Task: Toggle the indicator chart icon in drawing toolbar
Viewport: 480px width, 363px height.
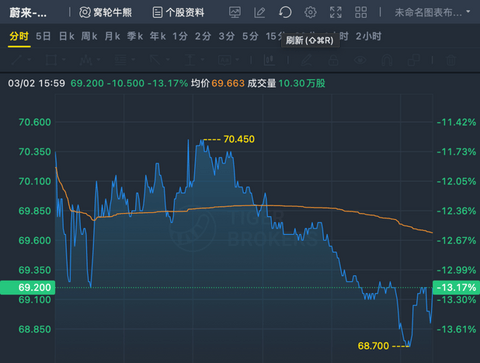Action: (269, 60)
